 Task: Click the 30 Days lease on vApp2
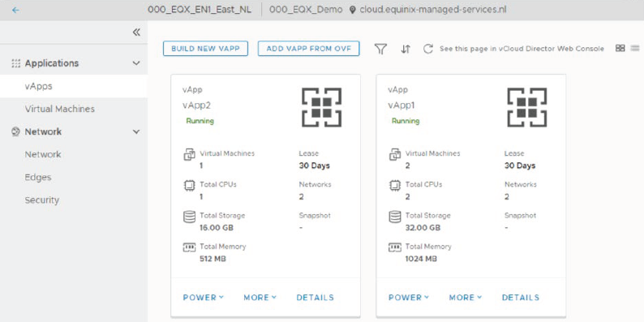coord(314,166)
